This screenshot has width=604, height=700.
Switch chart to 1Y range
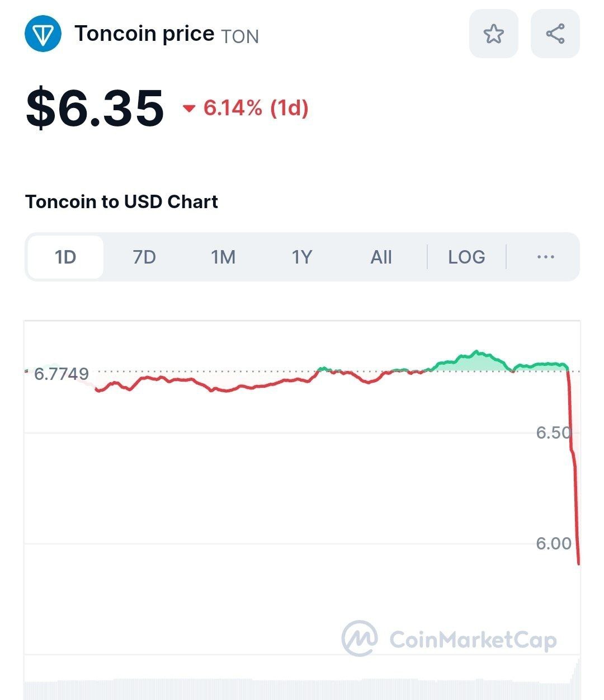click(302, 257)
